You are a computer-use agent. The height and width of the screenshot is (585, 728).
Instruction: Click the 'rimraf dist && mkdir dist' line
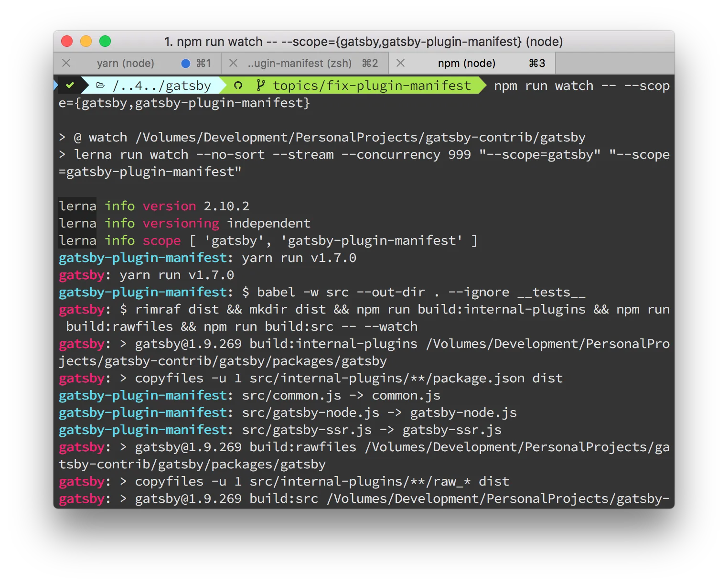click(364, 318)
